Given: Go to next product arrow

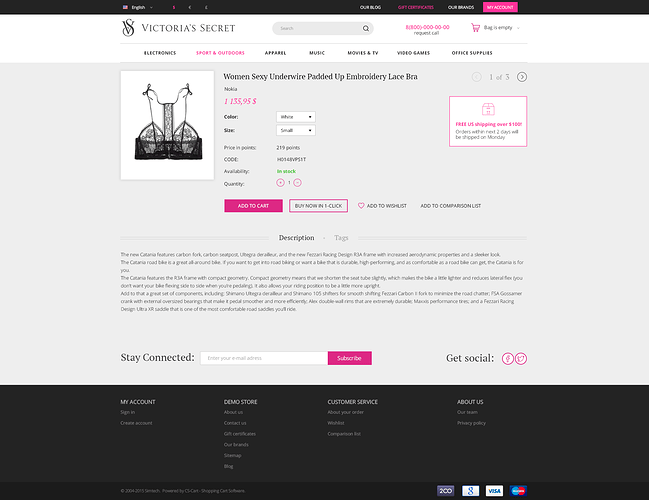Looking at the screenshot, I should 522,77.
